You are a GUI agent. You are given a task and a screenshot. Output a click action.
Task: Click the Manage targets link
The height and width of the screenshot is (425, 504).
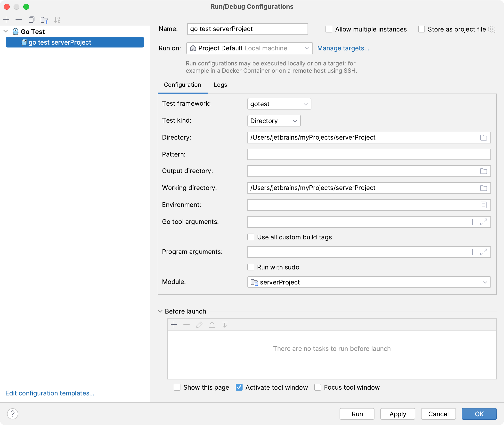pos(343,48)
